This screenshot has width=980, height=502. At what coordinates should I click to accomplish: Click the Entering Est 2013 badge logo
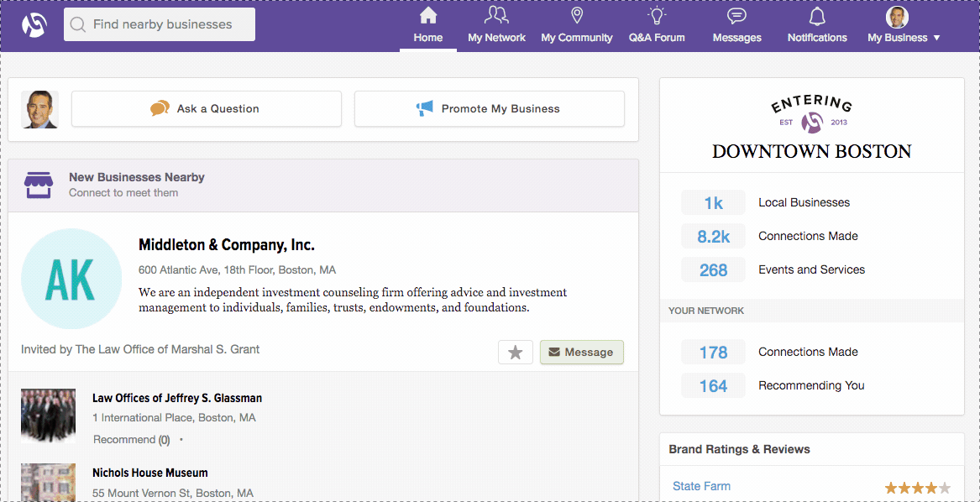(x=812, y=114)
